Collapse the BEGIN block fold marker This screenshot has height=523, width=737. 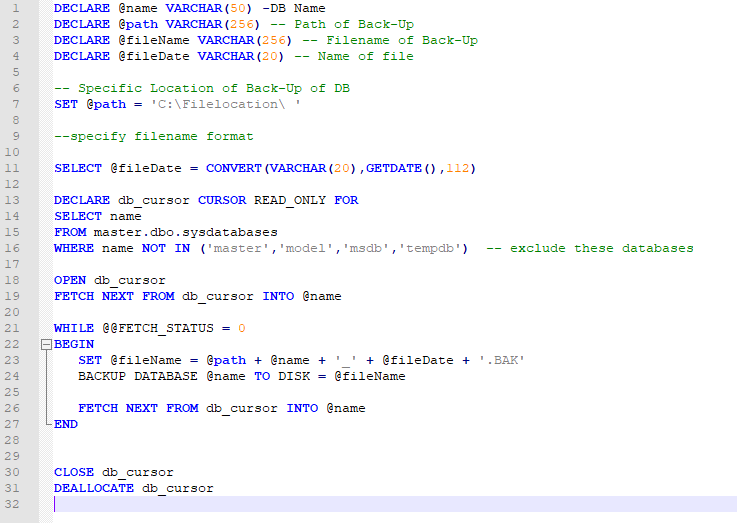(46, 344)
